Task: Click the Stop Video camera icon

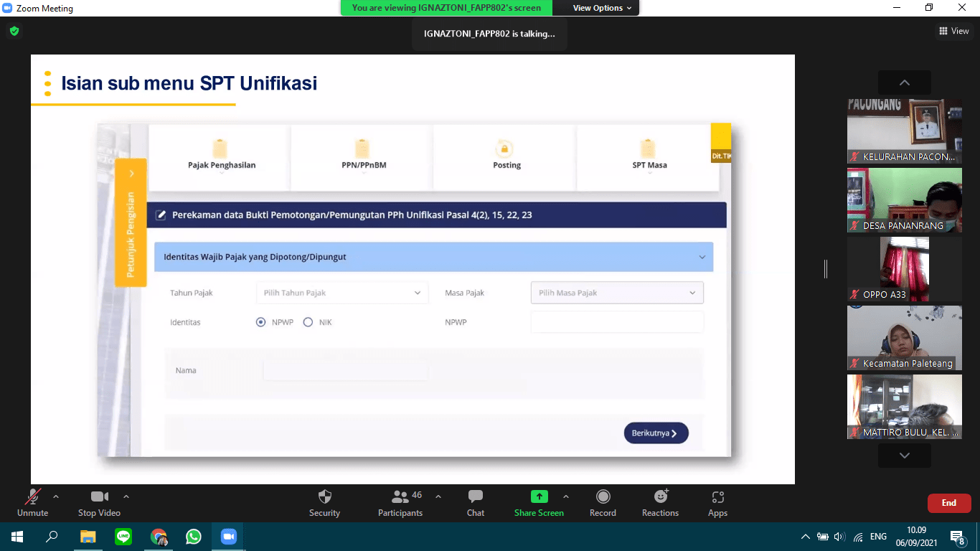Action: coord(99,496)
